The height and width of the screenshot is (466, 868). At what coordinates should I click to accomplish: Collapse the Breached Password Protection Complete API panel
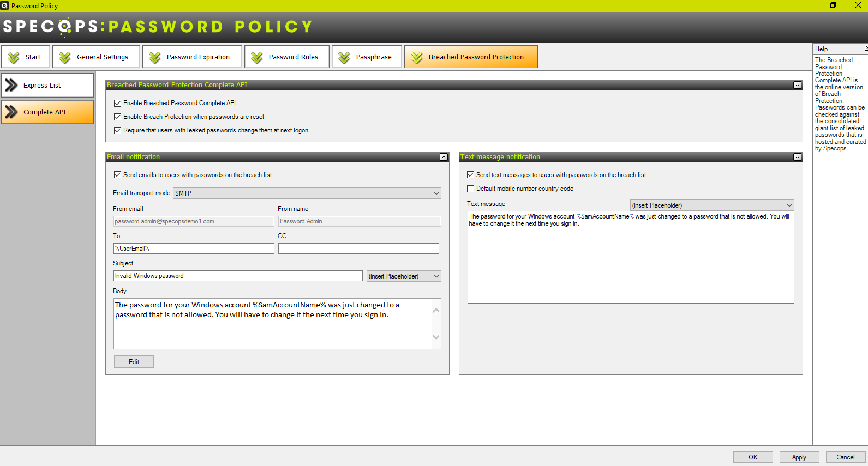(x=797, y=85)
